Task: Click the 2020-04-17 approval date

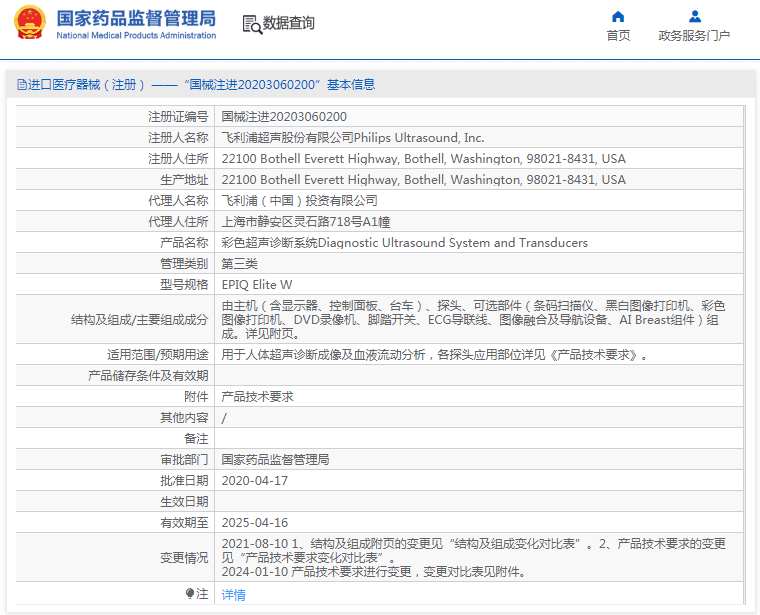Action: pos(254,481)
